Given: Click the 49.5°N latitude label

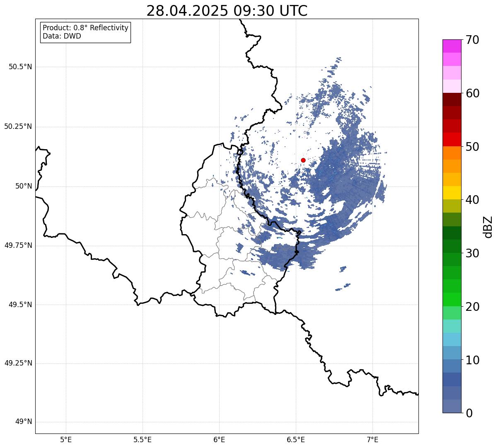Looking at the screenshot, I should [20, 305].
